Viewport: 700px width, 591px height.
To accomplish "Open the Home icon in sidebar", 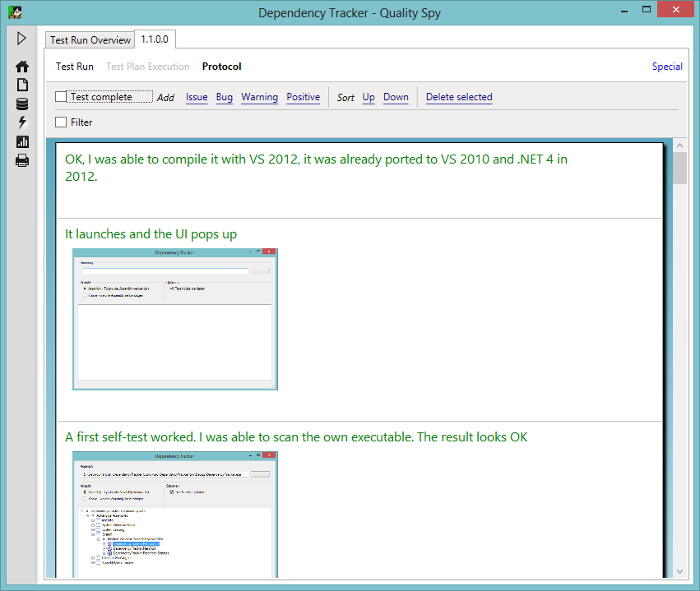I will tap(22, 67).
